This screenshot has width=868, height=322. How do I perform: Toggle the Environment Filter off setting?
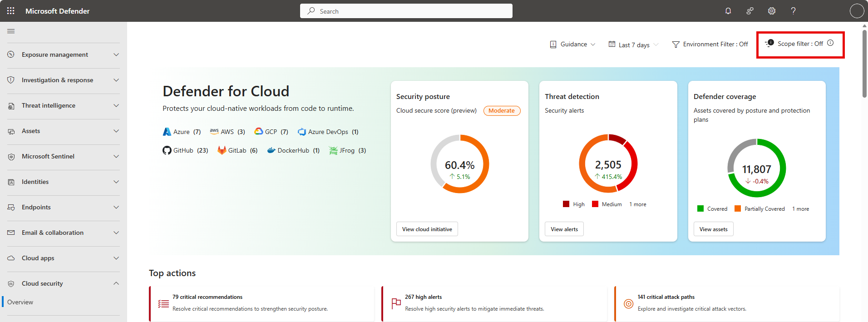pyautogui.click(x=710, y=45)
